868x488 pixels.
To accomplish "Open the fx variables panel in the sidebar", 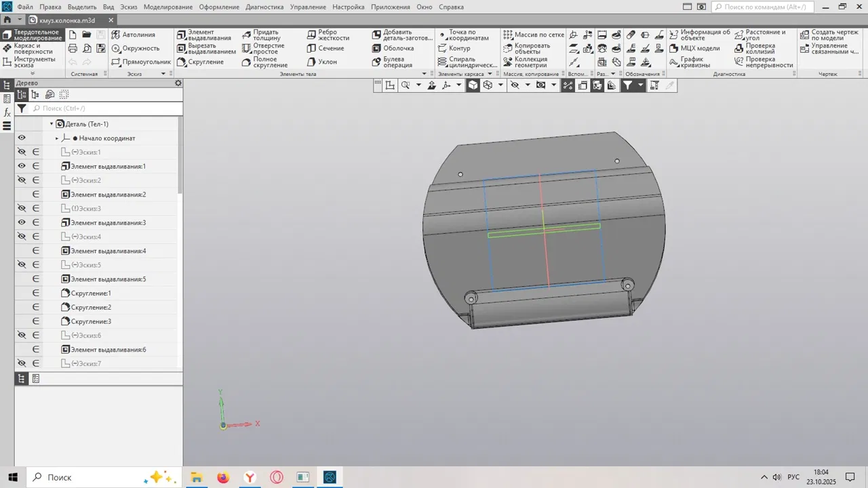I will [7, 113].
